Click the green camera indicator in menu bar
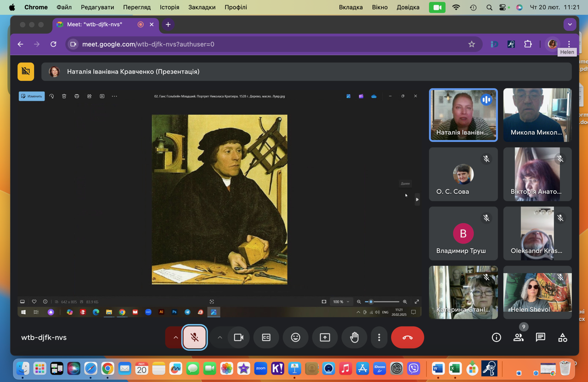The height and width of the screenshot is (382, 588). click(437, 7)
